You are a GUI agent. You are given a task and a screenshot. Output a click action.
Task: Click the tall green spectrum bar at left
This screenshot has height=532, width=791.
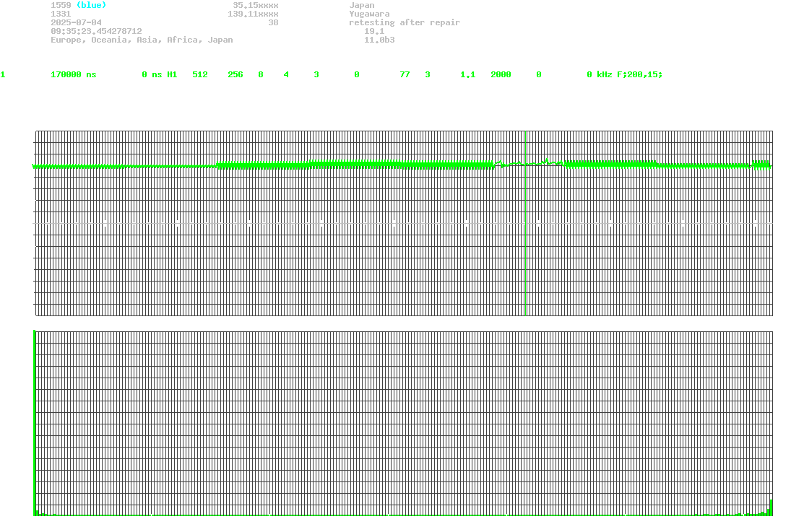[x=34, y=422]
